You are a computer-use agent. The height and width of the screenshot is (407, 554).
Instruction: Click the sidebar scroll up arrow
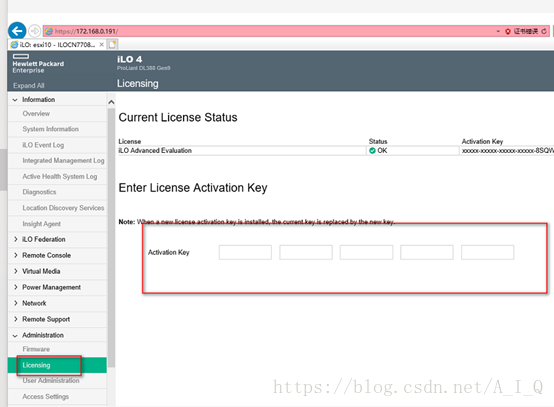pos(111,102)
